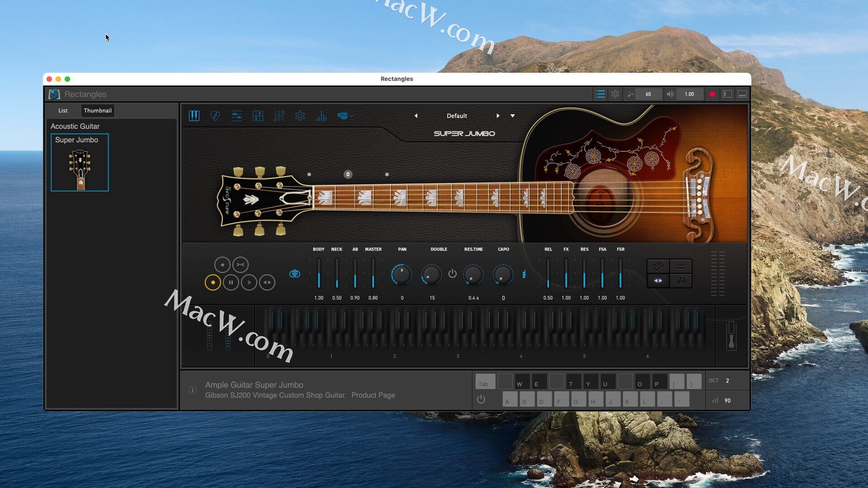Click the red record button in header
Viewport: 868px width, 488px height.
click(712, 94)
